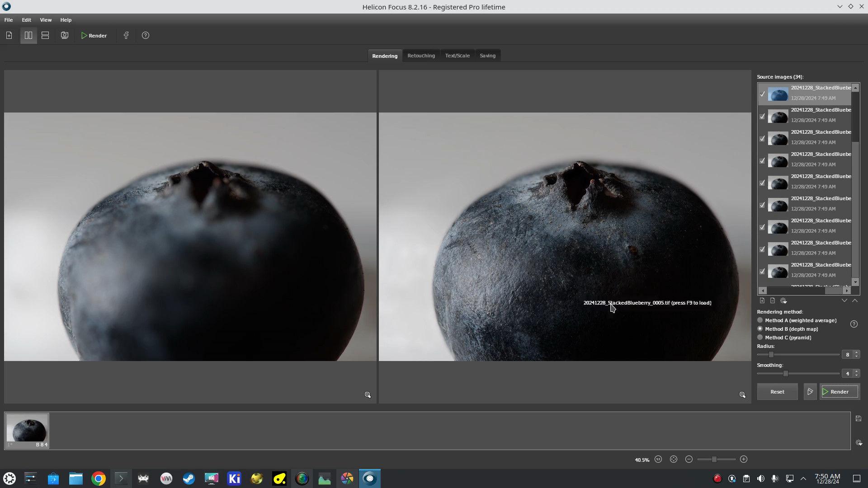Screen dimensions: 868x488
Task: Click the fit-to-window zoom icon
Action: pyautogui.click(x=674, y=460)
